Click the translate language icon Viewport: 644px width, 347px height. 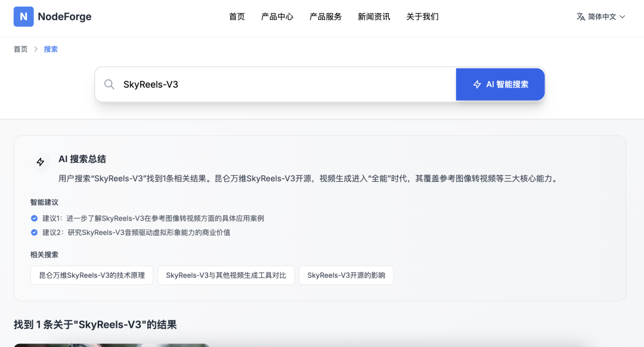(580, 17)
